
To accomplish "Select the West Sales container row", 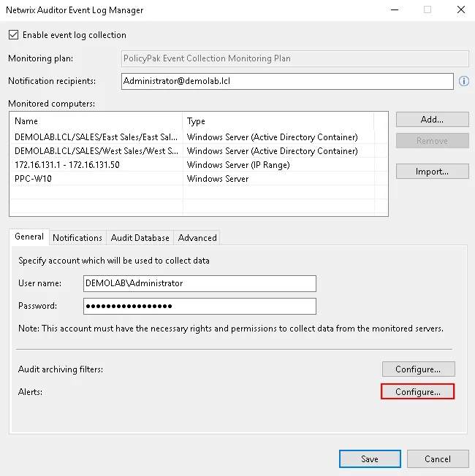I will click(x=95, y=151).
